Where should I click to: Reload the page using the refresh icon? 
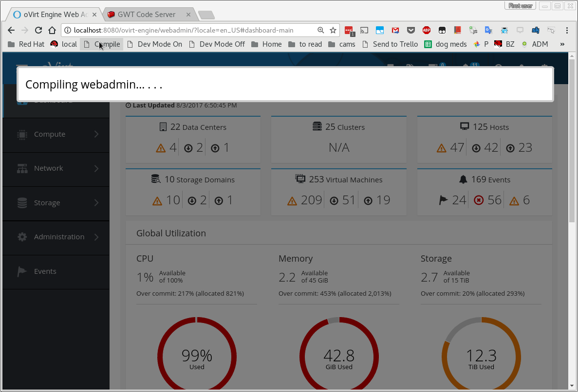(x=38, y=30)
